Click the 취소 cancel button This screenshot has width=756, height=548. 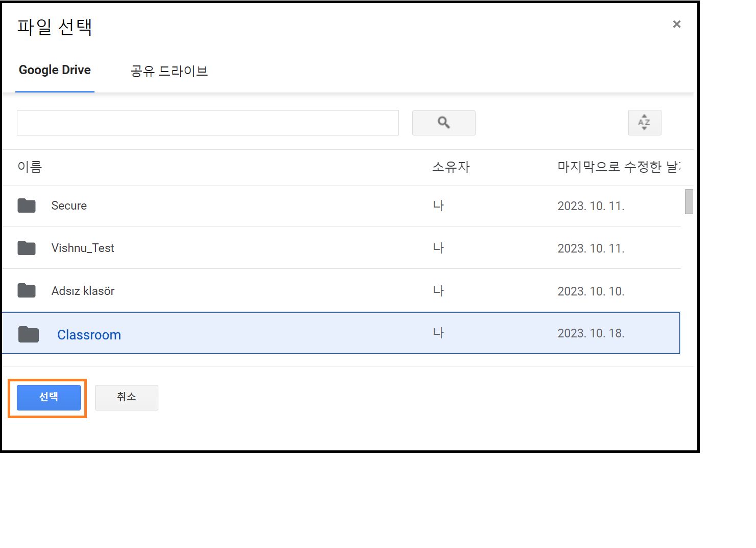click(x=126, y=397)
